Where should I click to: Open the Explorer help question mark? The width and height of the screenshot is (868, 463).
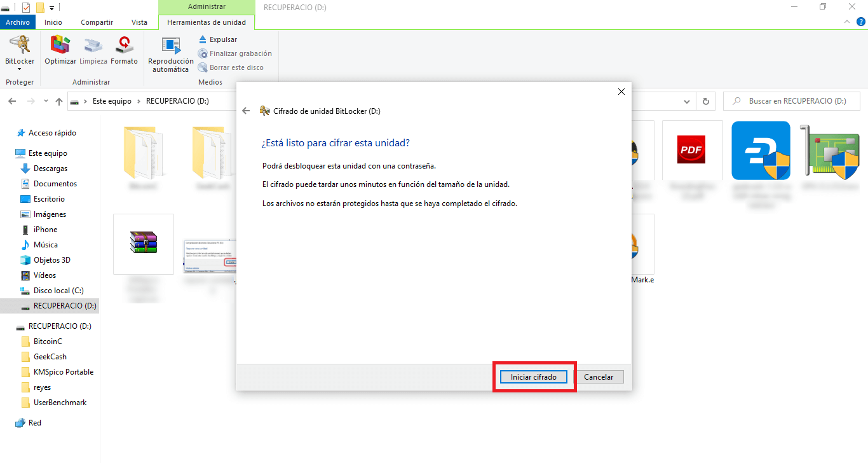[x=860, y=22]
